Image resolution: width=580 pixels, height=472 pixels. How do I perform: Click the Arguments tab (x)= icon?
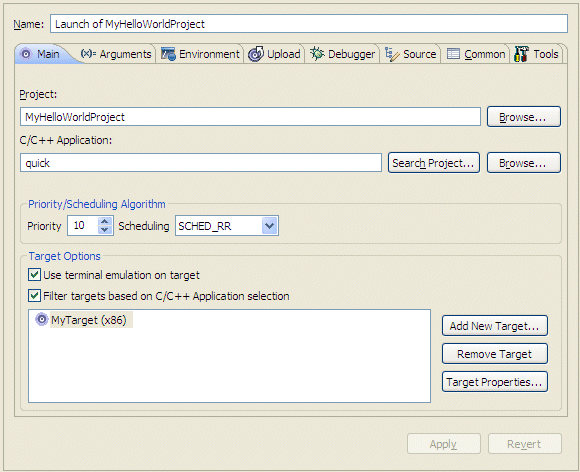(88, 54)
